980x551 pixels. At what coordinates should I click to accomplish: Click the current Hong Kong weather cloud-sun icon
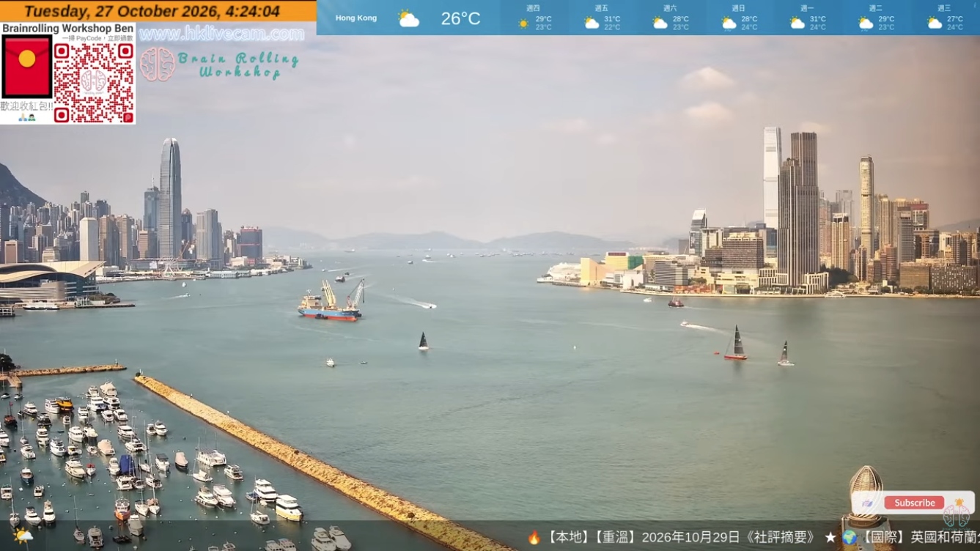(x=409, y=18)
